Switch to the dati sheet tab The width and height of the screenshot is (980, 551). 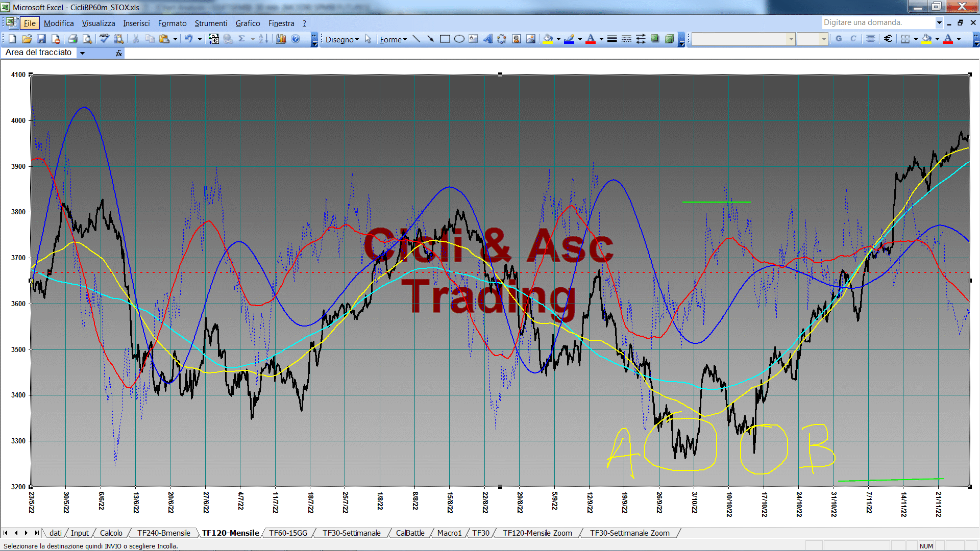(x=56, y=533)
